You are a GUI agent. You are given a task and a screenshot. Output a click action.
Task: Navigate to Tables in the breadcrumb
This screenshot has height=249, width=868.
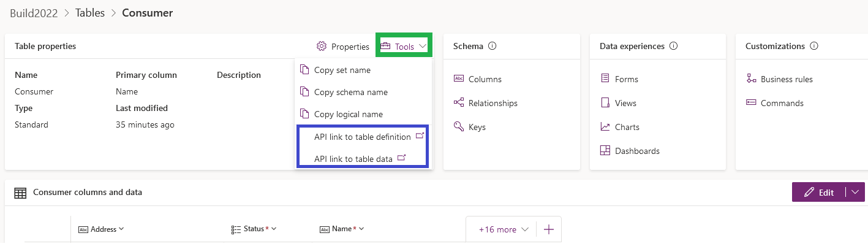[90, 13]
